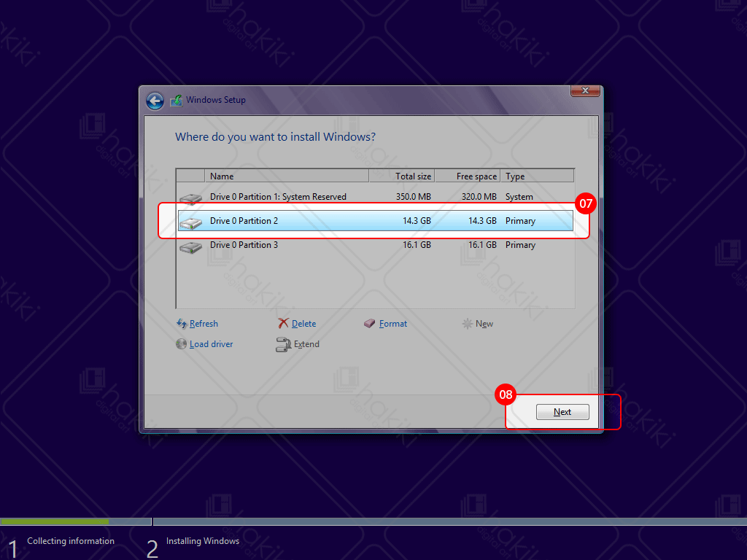Click the Next button
Image resolution: width=747 pixels, height=560 pixels.
coord(562,412)
